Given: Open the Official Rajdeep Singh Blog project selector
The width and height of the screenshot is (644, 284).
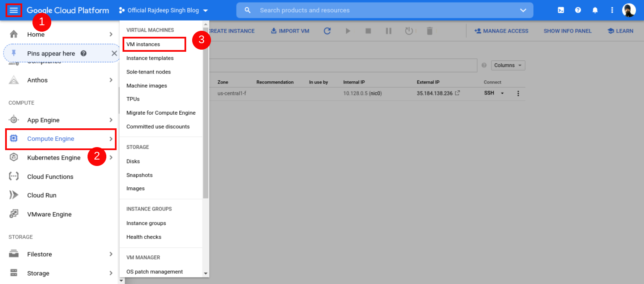Looking at the screenshot, I should pos(162,10).
